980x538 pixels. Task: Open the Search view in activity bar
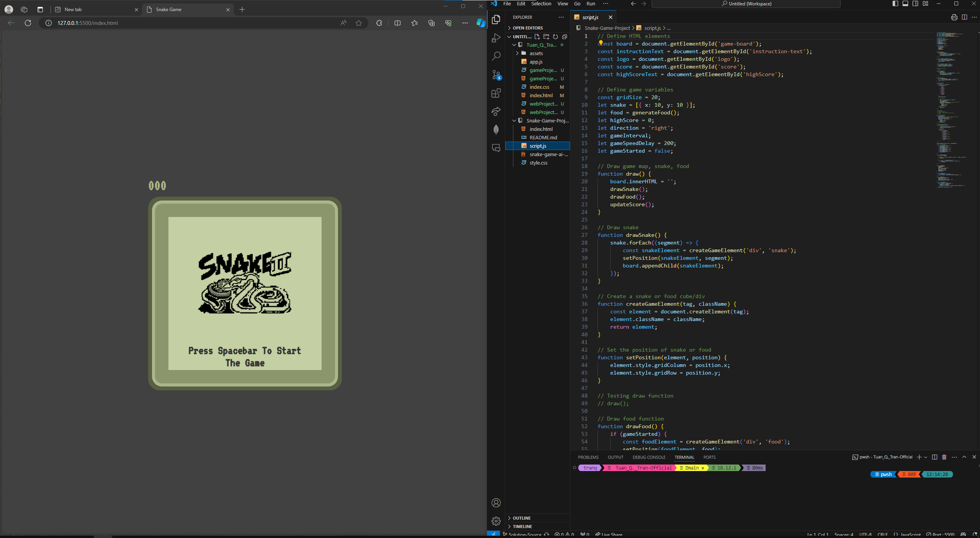pos(496,56)
